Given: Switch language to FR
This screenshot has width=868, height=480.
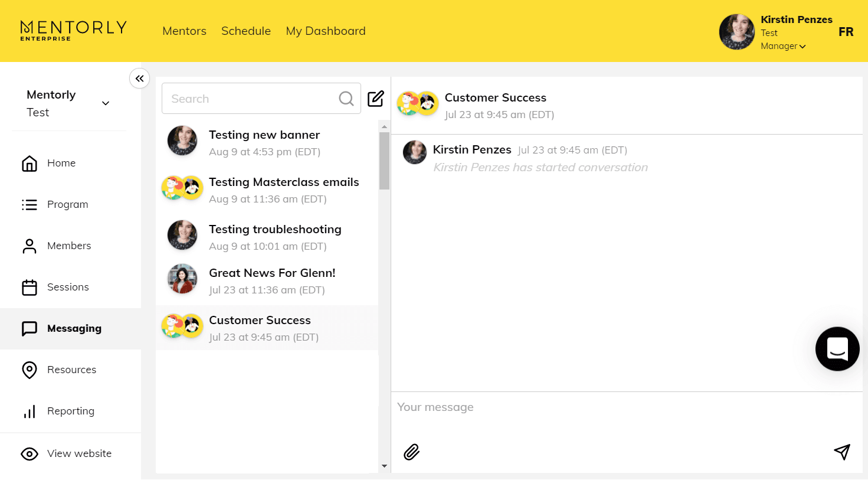Looking at the screenshot, I should click(846, 32).
